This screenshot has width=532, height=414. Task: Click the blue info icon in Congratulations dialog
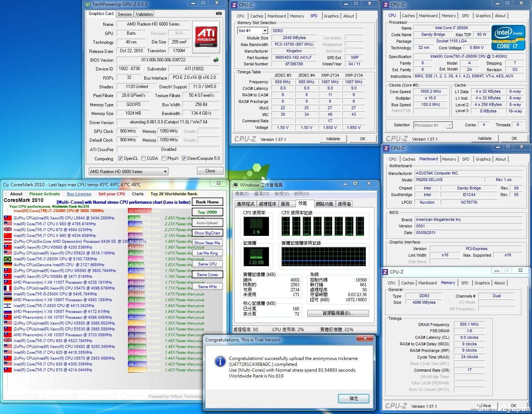click(220, 361)
